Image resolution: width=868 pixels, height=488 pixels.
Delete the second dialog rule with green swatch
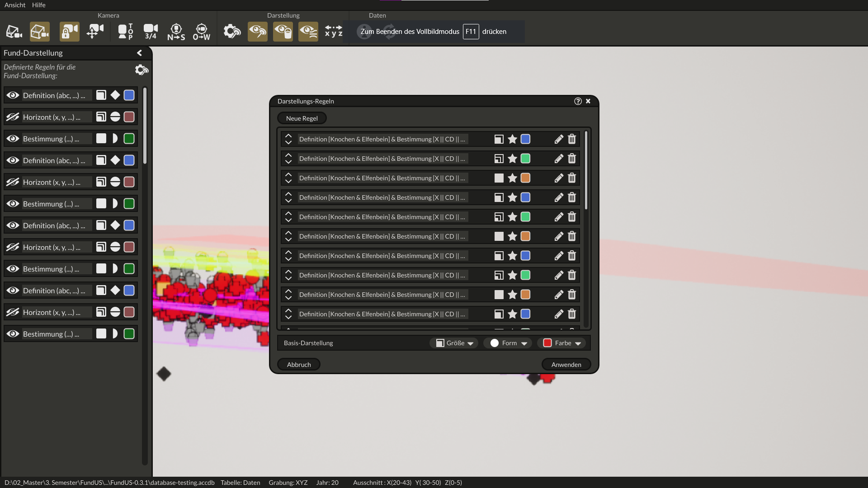(572, 159)
